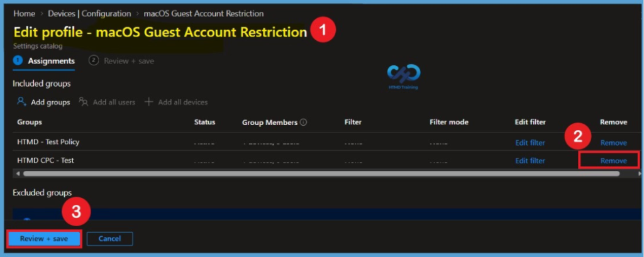Screen dimensions: 644x257
Task: Edit filter for HTMD CPC - Test
Action: pyautogui.click(x=530, y=160)
